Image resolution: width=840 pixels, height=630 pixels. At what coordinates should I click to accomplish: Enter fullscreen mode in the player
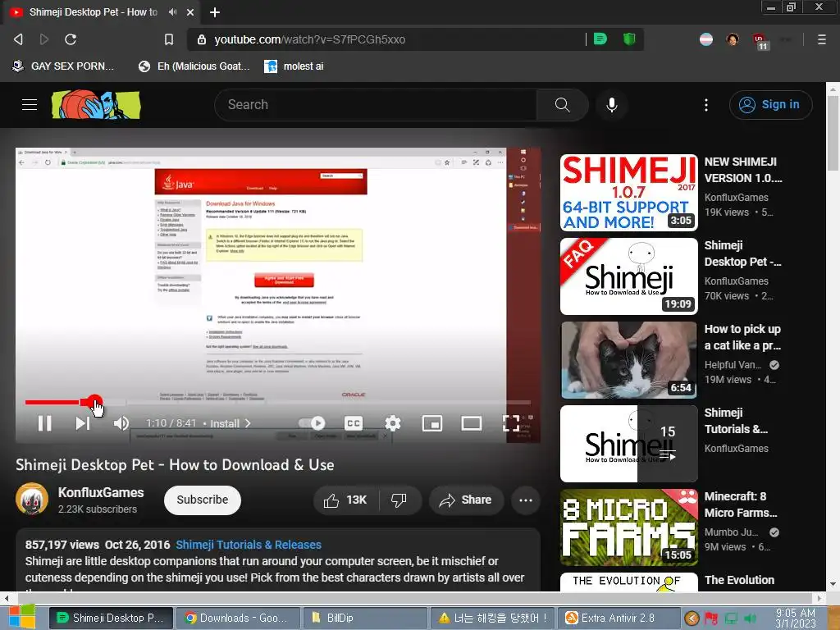click(x=510, y=423)
